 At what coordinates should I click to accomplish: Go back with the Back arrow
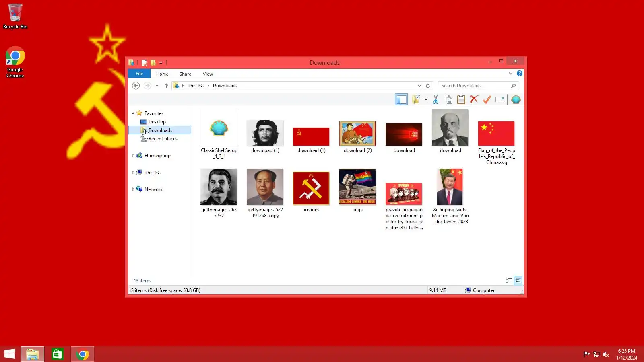(x=136, y=86)
